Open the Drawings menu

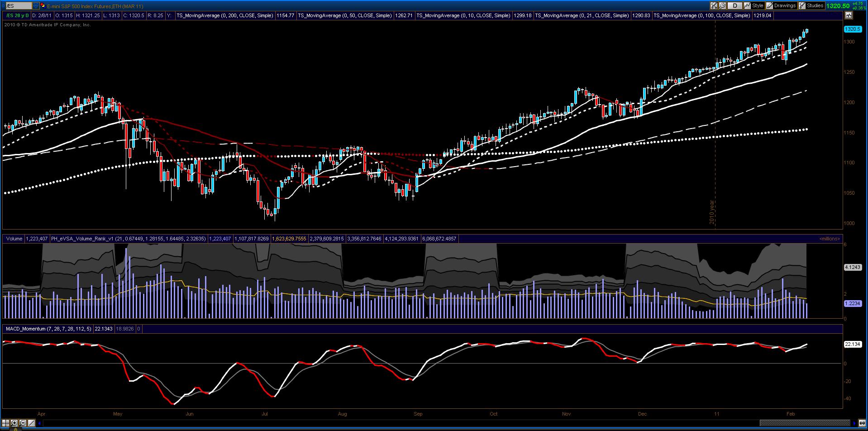coord(781,6)
